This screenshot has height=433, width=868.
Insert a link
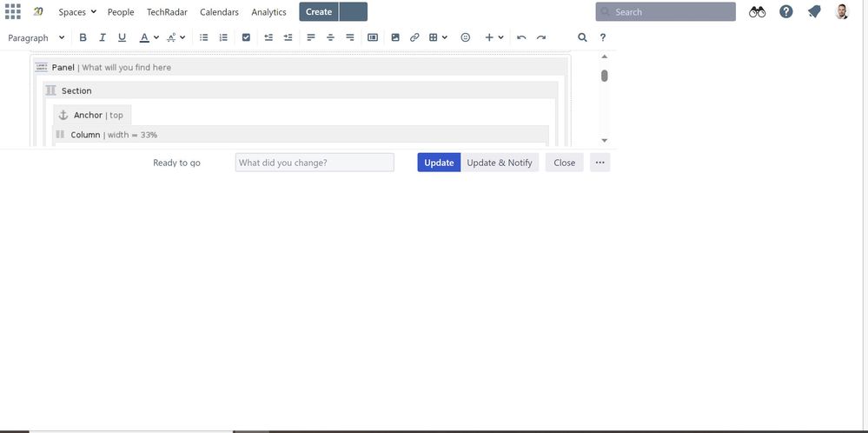tap(414, 37)
